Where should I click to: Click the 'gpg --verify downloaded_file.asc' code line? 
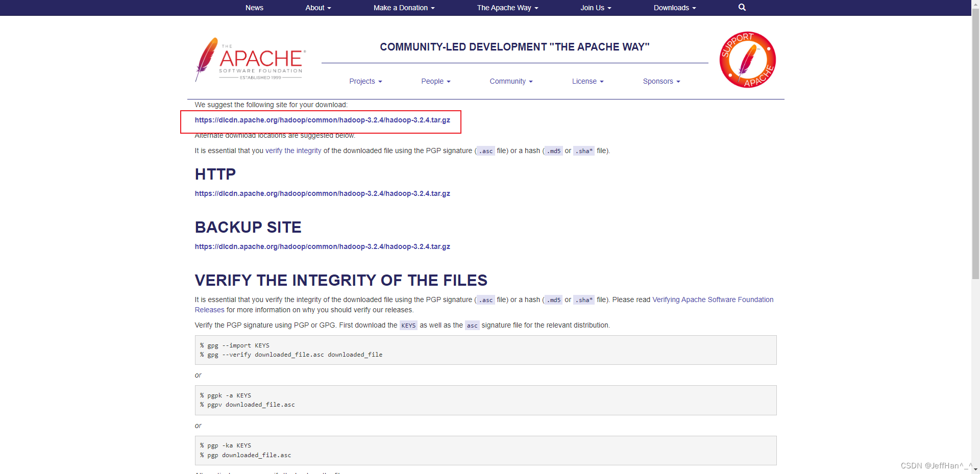coord(291,355)
